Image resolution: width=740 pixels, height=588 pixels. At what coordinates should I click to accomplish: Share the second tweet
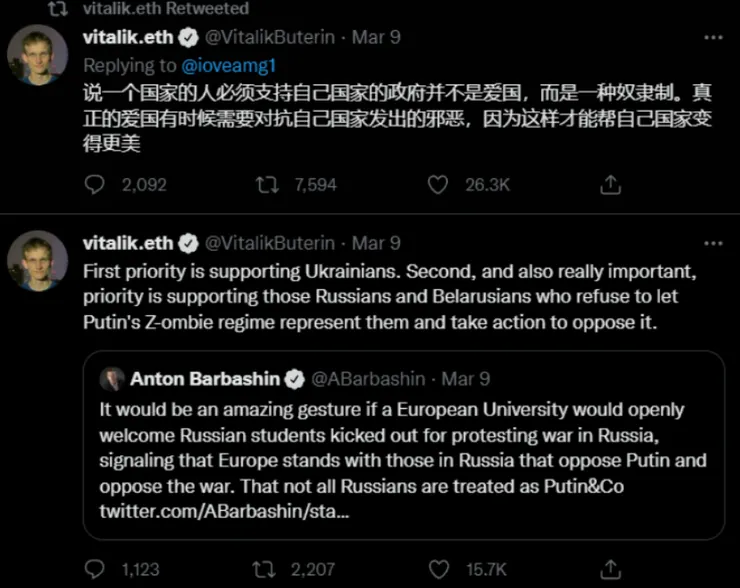point(610,569)
